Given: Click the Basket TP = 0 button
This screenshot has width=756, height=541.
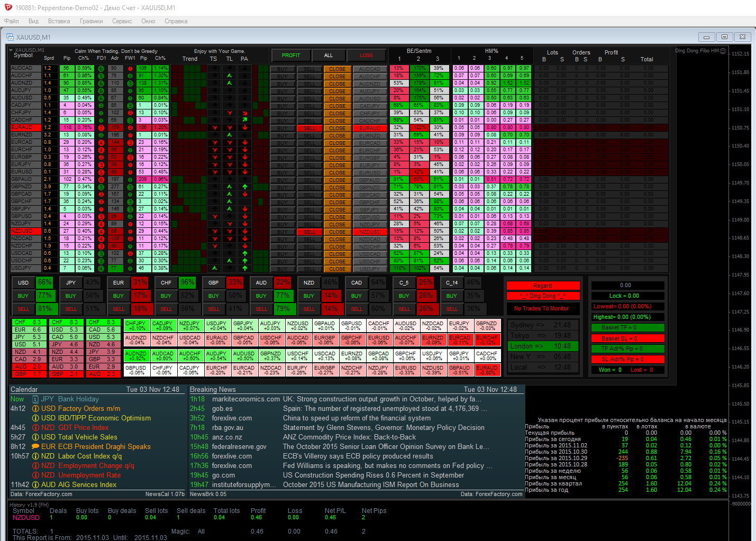Looking at the screenshot, I should (627, 328).
